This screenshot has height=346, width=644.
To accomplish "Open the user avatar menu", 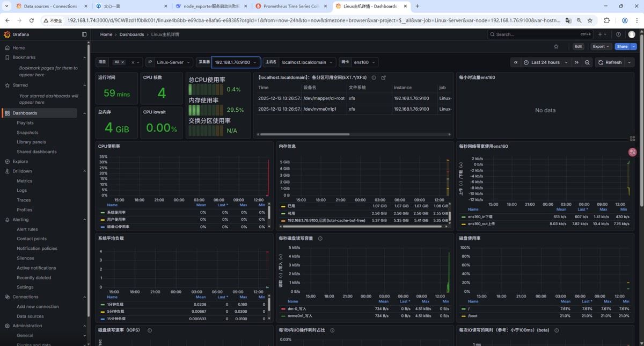I will coord(632,34).
